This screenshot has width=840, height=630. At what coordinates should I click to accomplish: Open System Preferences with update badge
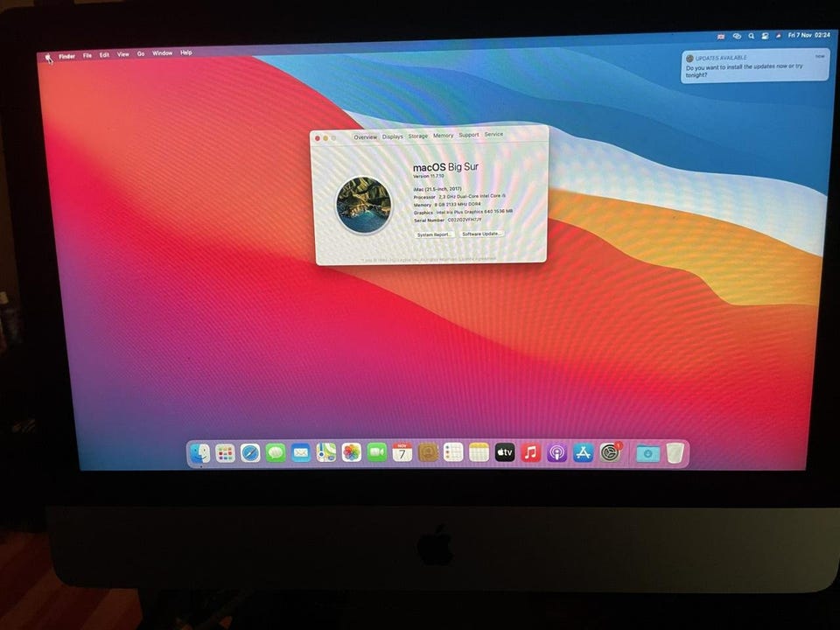(610, 452)
